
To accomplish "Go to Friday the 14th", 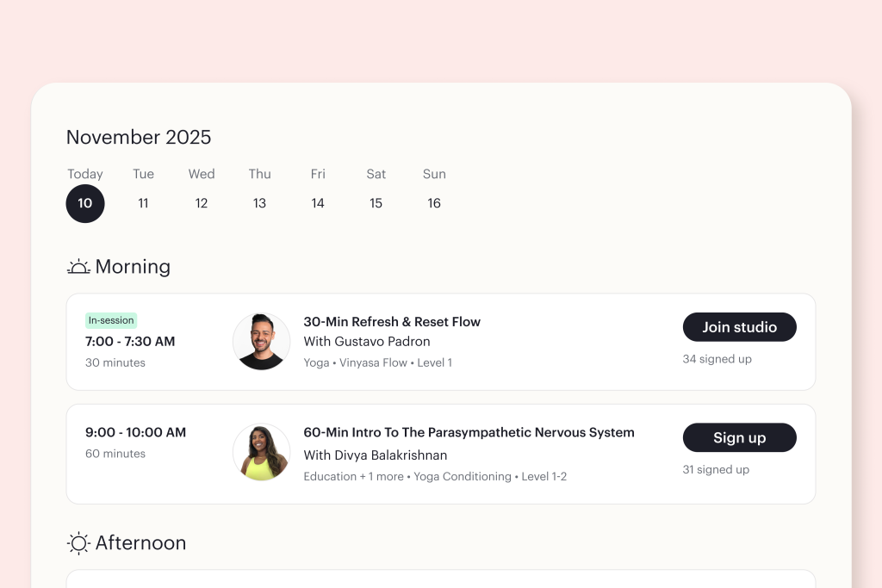I will tap(318, 203).
